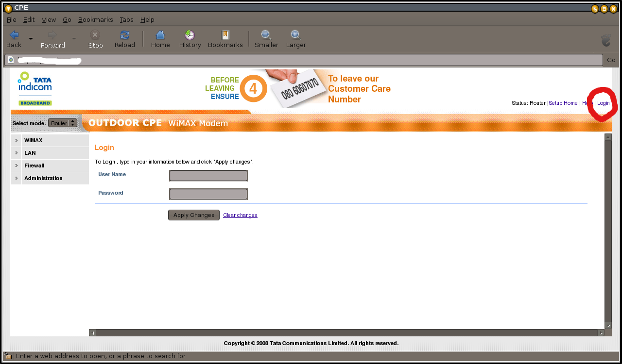Click the Epiphany spinner icon in toolbar
The width and height of the screenshot is (622, 364).
pyautogui.click(x=605, y=40)
